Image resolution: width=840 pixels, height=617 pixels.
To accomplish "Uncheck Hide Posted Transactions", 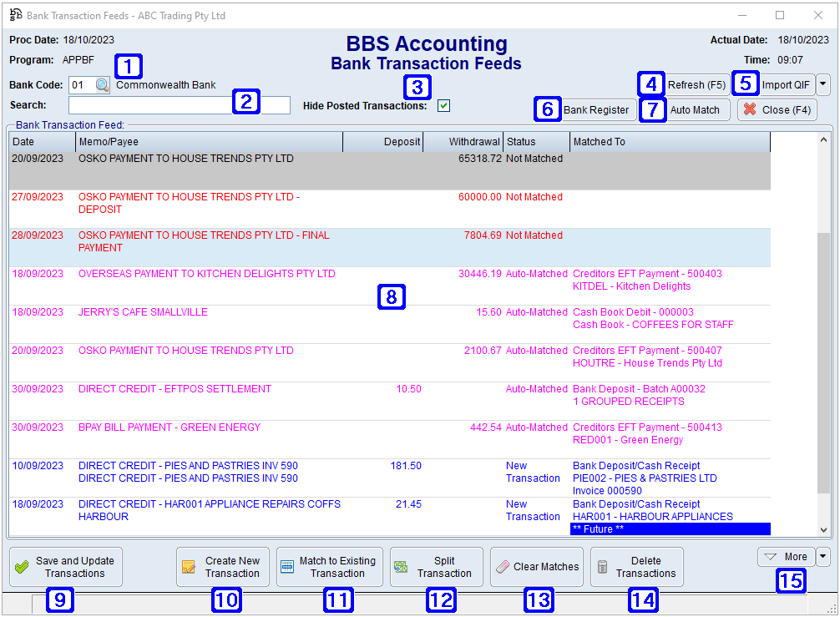I will pyautogui.click(x=443, y=105).
